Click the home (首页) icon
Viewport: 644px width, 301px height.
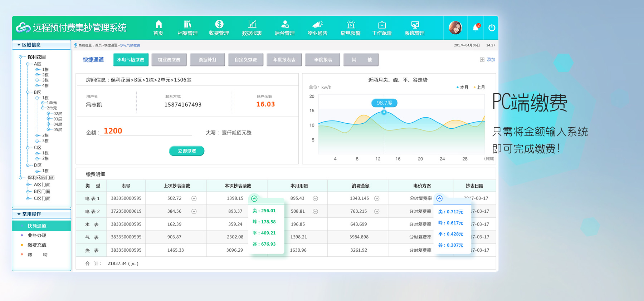158,25
